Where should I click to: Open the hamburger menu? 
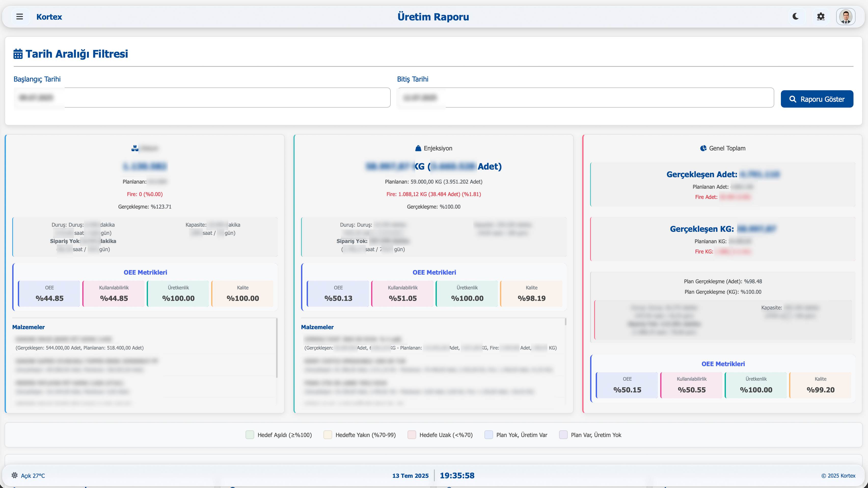[x=20, y=17]
